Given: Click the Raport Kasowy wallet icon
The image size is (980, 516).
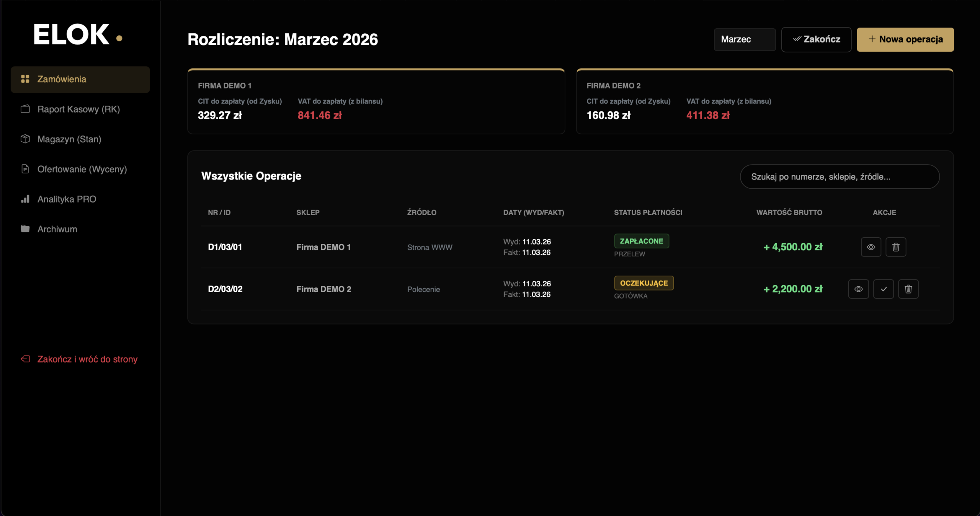Looking at the screenshot, I should pyautogui.click(x=25, y=109).
